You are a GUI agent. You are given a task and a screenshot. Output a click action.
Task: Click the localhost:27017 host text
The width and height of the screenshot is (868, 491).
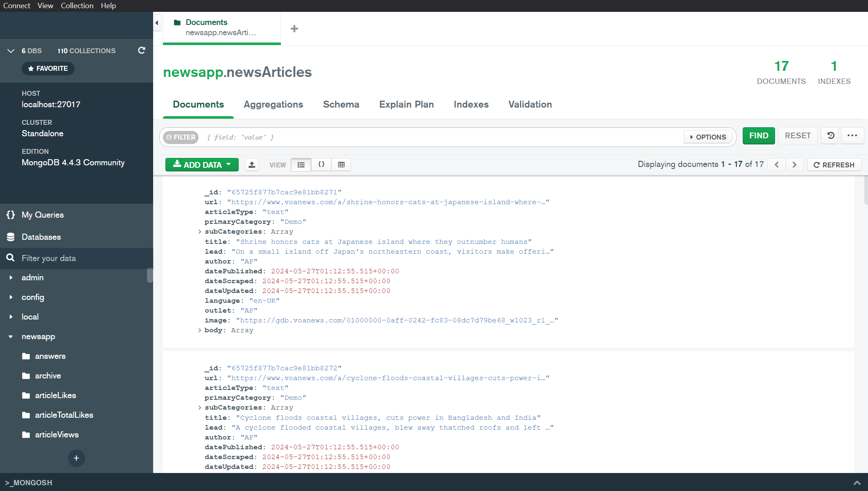pos(51,104)
